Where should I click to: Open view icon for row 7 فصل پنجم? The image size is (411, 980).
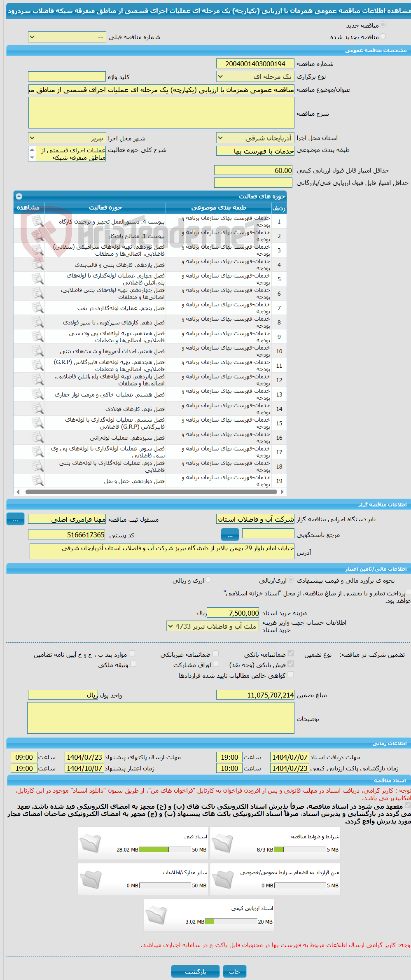[x=37, y=308]
